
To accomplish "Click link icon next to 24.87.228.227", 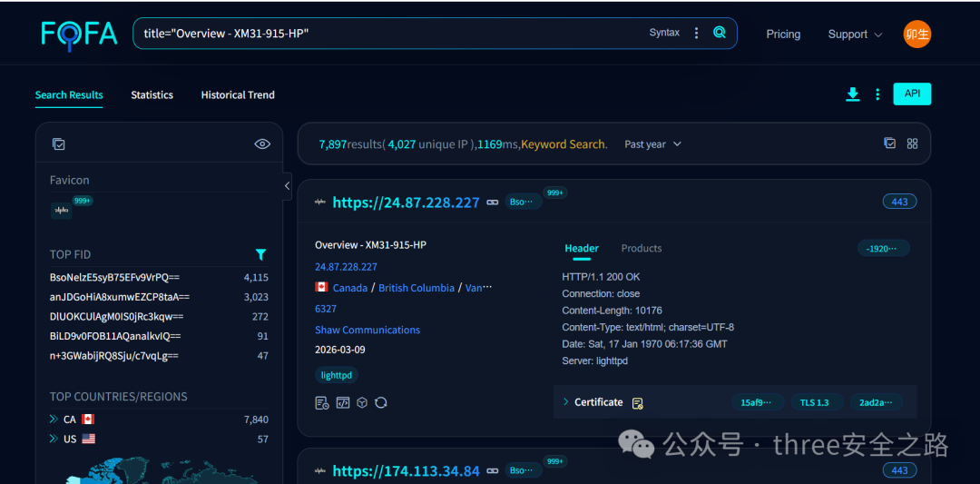I will 493,202.
